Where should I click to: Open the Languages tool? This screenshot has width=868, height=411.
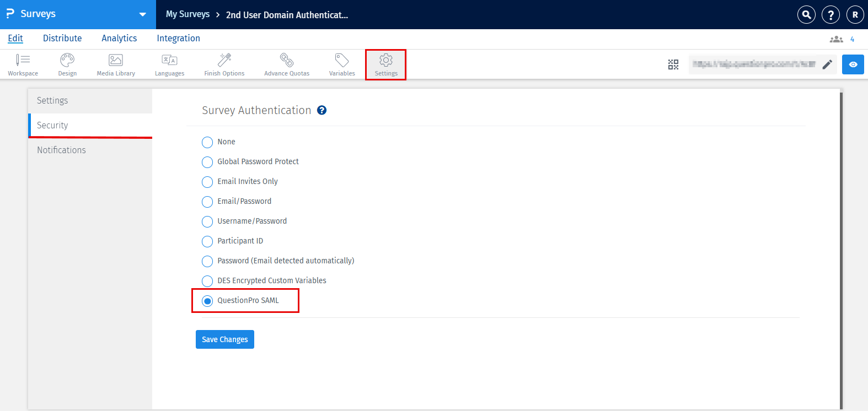click(x=169, y=64)
